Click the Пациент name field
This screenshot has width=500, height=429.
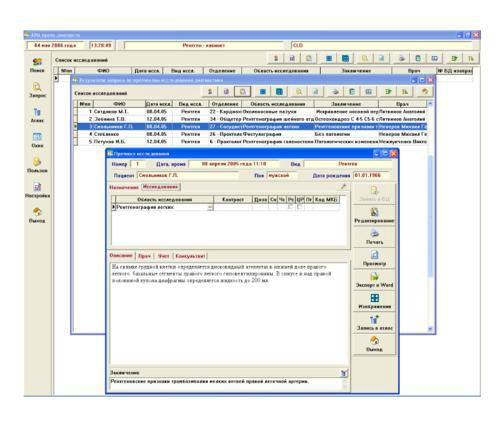coord(188,175)
